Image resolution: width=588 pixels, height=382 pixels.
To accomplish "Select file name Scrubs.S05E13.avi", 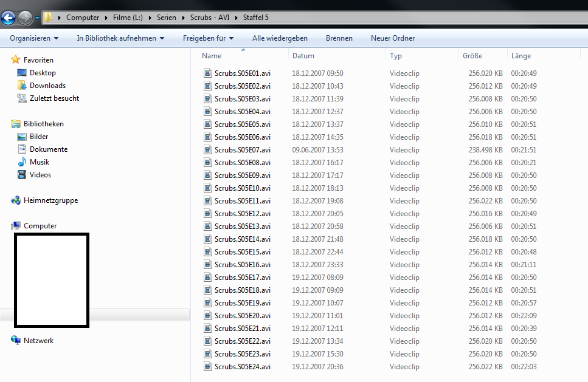I will pos(242,226).
